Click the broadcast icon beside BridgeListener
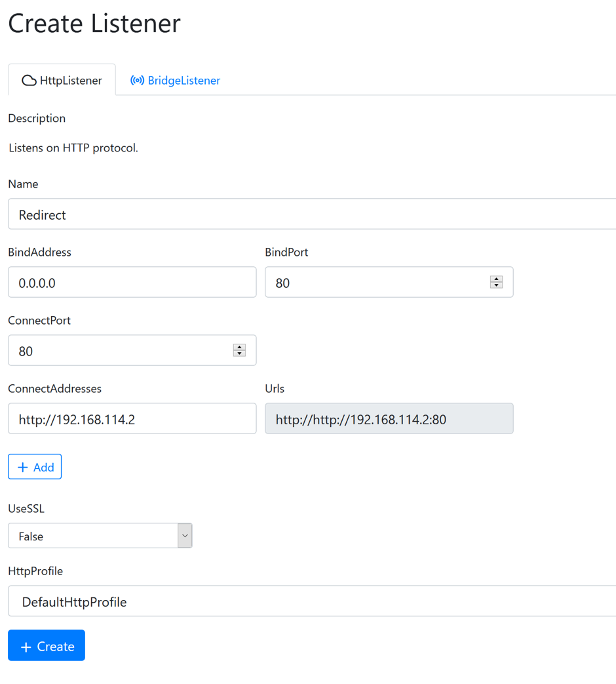Viewport: 616px width, 684px height. [x=137, y=81]
